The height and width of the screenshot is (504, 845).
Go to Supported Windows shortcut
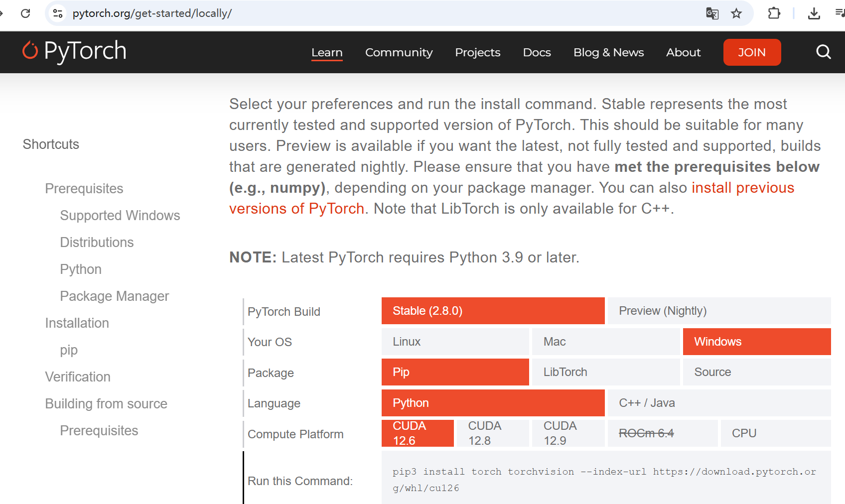coord(120,216)
